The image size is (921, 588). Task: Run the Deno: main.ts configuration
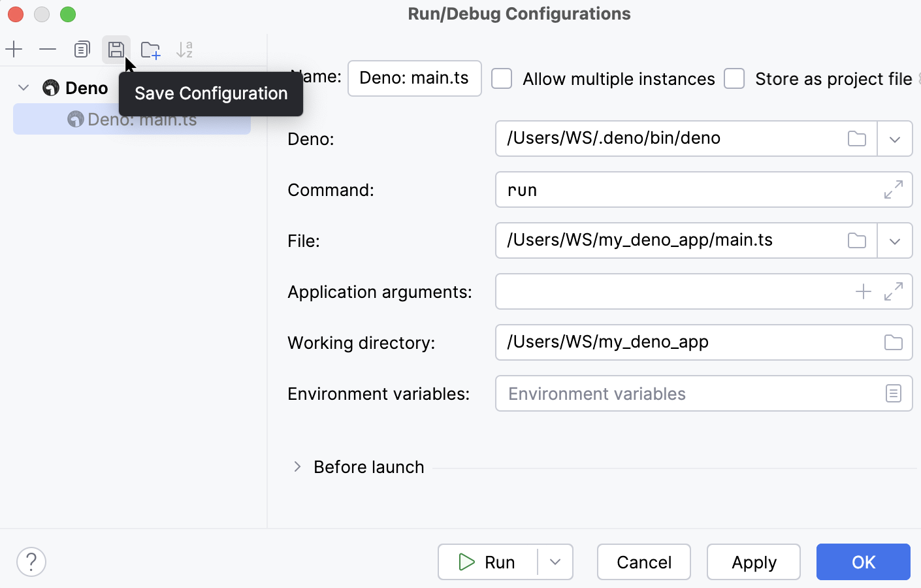tap(489, 562)
